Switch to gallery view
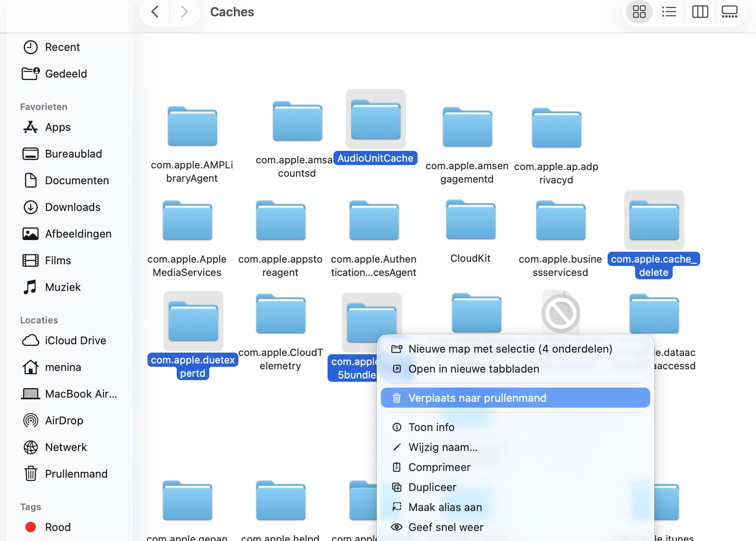 [729, 12]
